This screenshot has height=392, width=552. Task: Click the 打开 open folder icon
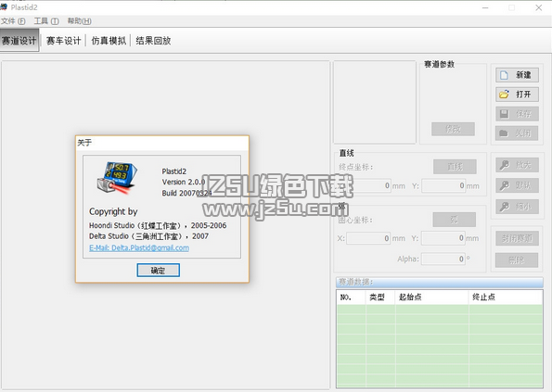point(504,95)
